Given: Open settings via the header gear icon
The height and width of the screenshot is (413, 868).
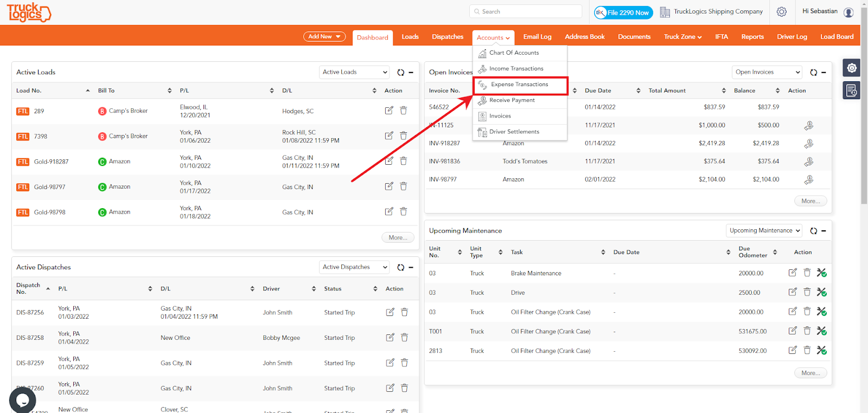Looking at the screenshot, I should click(782, 11).
